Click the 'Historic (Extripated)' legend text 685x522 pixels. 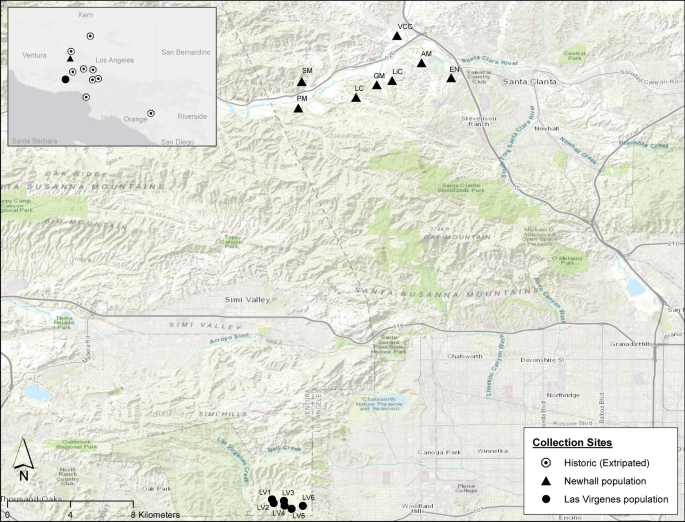pos(606,463)
